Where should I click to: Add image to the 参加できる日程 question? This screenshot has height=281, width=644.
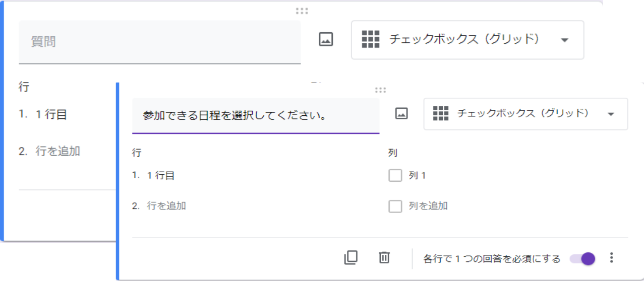(x=401, y=114)
